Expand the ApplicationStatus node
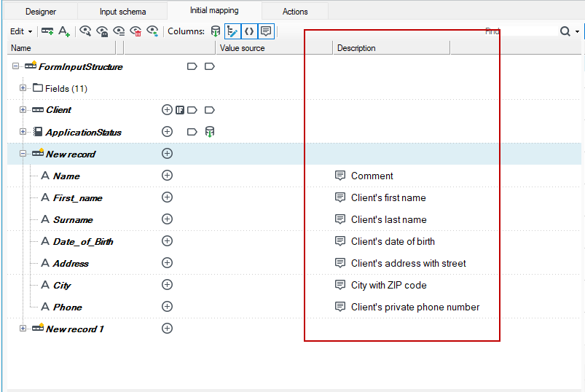Screen dimensions: 585x392 click(23, 132)
